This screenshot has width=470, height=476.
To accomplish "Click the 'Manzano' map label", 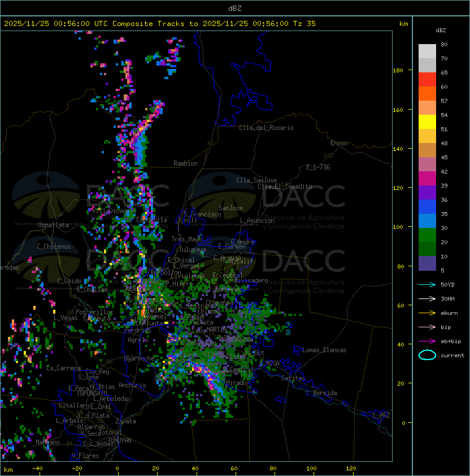I will tap(47, 442).
